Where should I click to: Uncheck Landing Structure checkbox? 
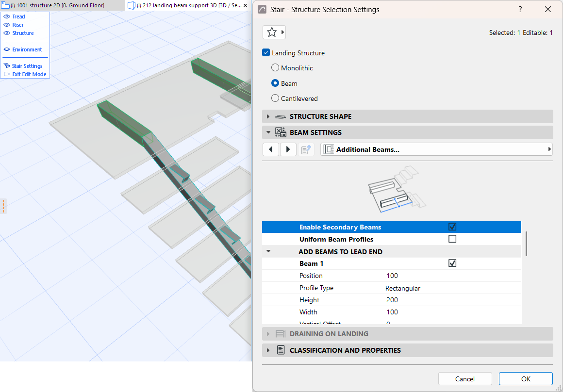click(266, 53)
